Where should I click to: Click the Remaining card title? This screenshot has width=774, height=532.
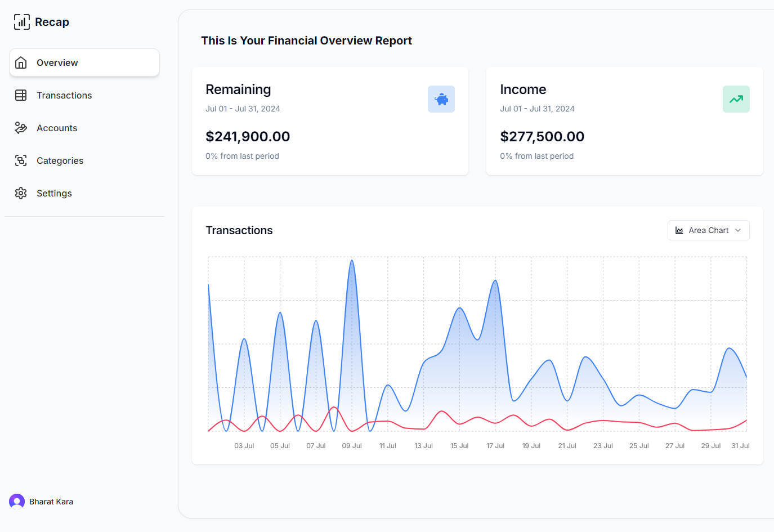point(238,90)
